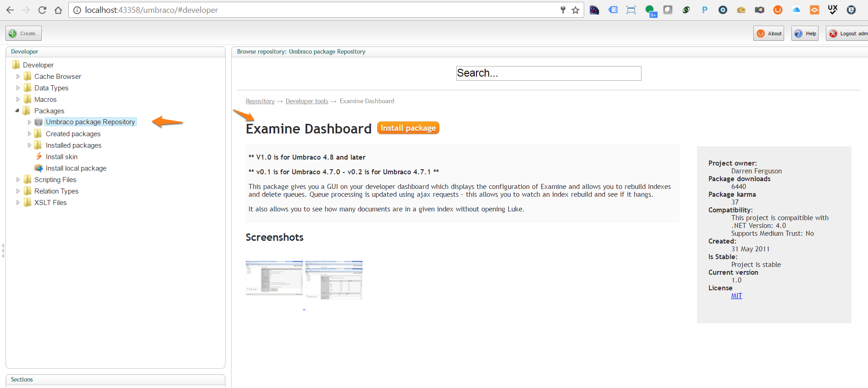The width and height of the screenshot is (868, 388).
Task: Click the 'Examine Dashboard' heading
Action: point(309,129)
